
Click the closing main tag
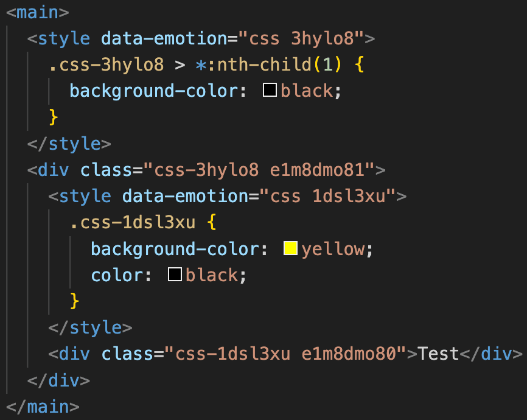pos(43,407)
